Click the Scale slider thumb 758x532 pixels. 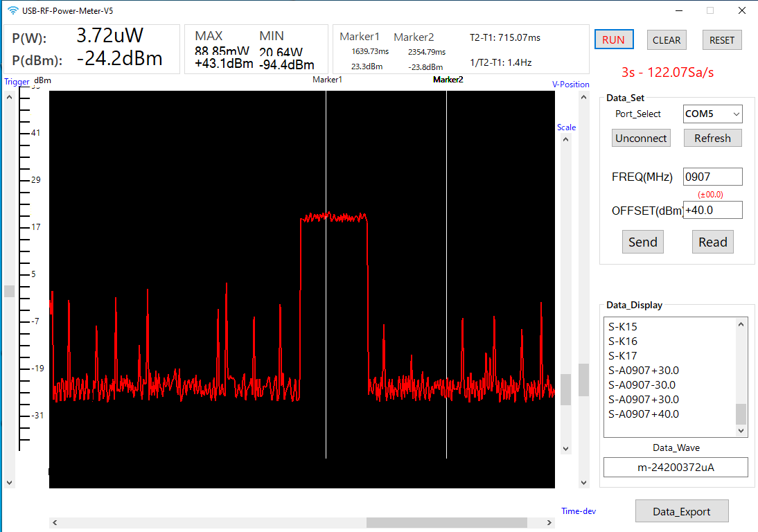[565, 389]
